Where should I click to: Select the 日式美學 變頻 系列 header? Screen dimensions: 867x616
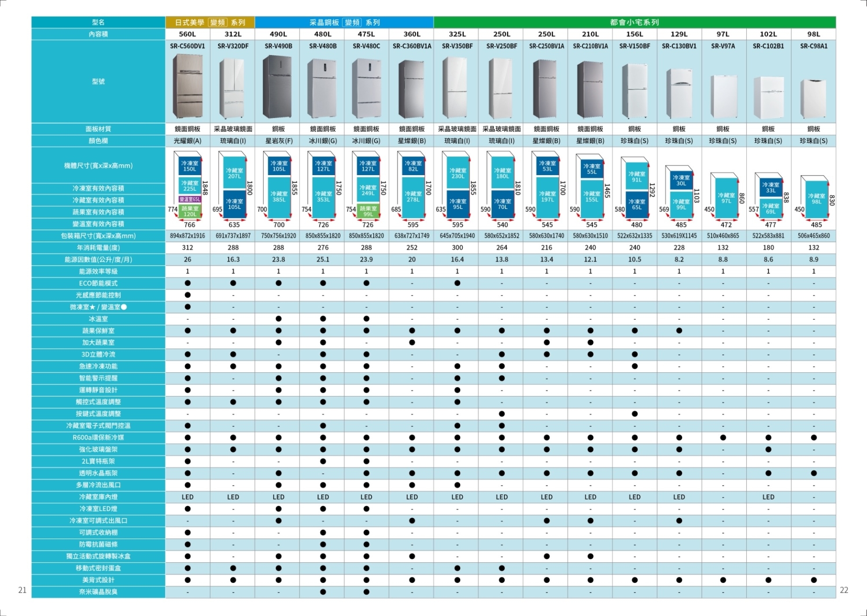click(210, 22)
